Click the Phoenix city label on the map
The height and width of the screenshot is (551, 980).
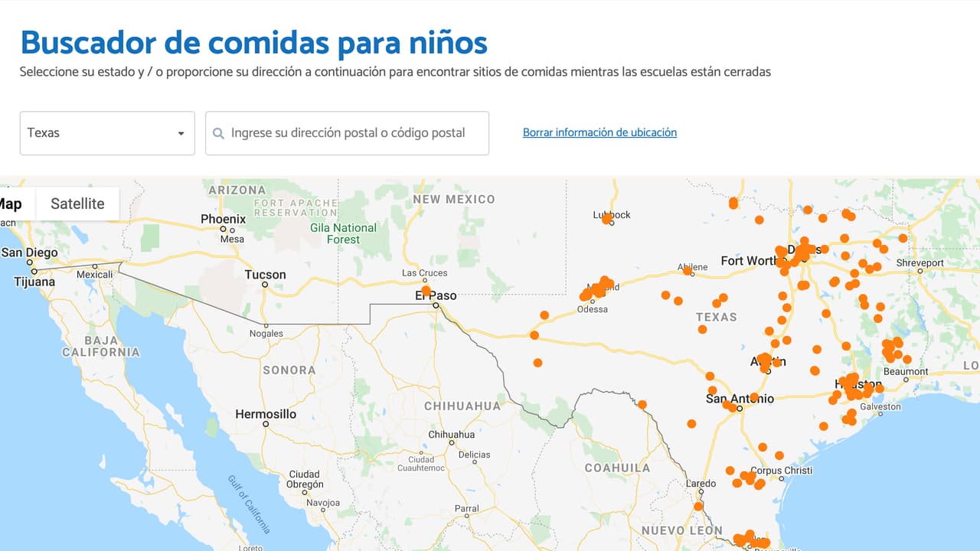223,219
